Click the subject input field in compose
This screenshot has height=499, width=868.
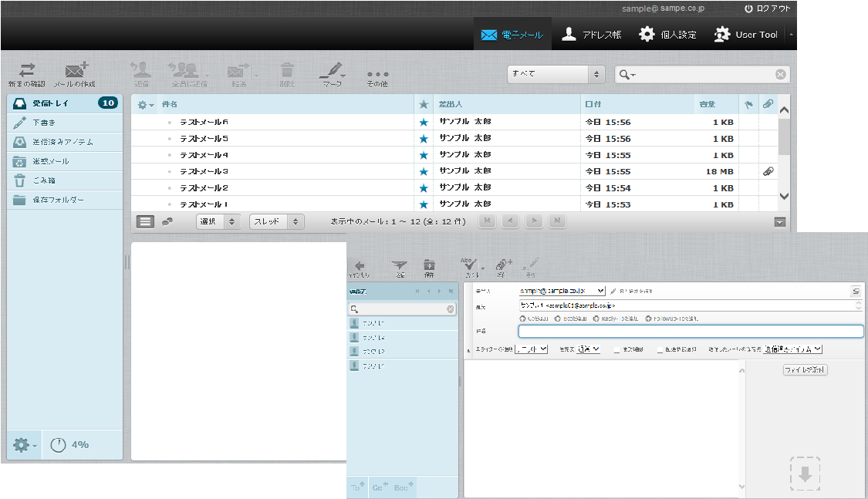pos(690,331)
